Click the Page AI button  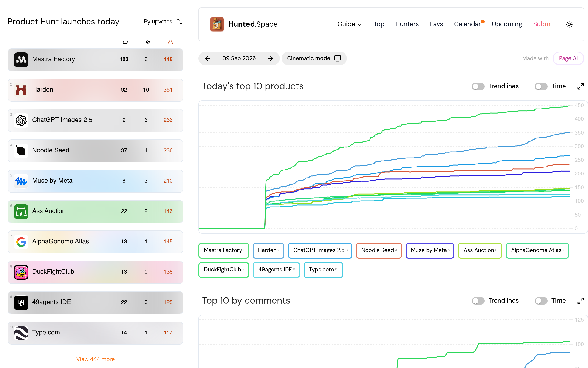(x=568, y=58)
